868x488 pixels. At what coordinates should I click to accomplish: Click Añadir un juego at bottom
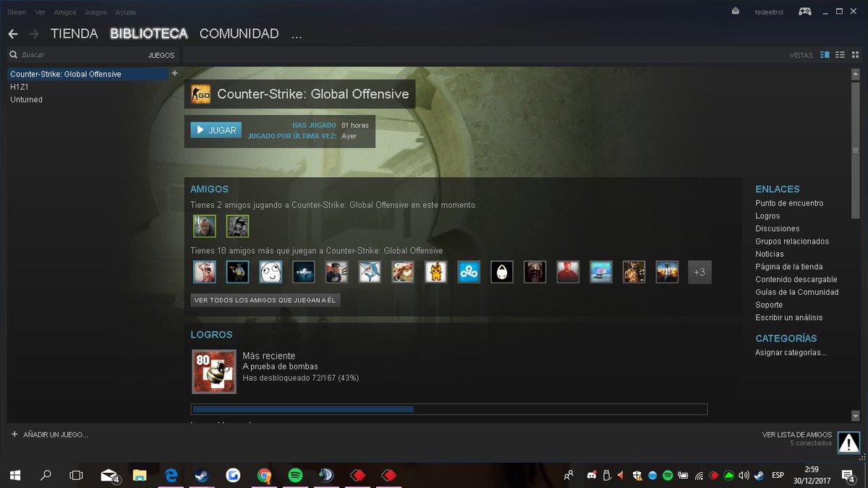pyautogui.click(x=56, y=435)
